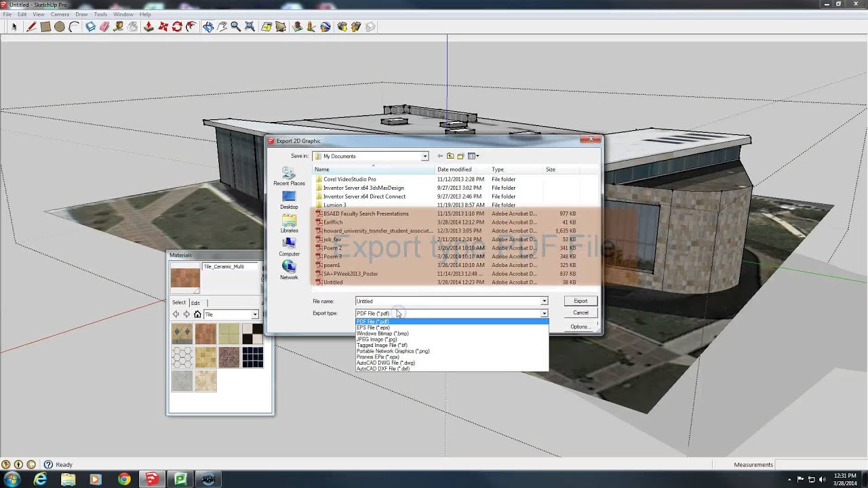Click the Materials back arrow
The image size is (868, 488).
(176, 314)
